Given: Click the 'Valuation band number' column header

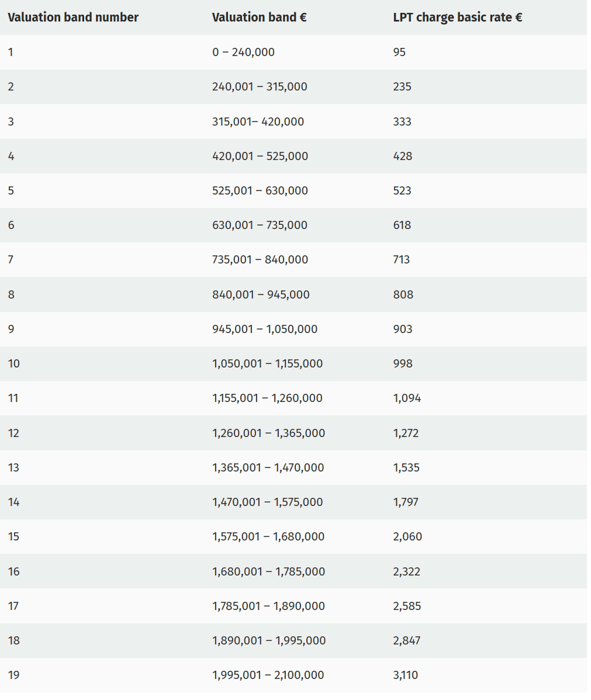Looking at the screenshot, I should click(x=73, y=17).
